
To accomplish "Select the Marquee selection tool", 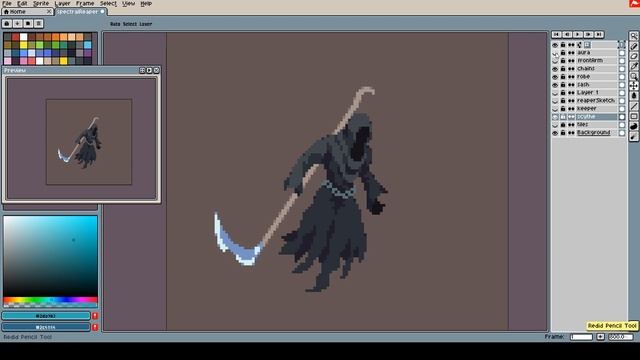I will click(633, 36).
